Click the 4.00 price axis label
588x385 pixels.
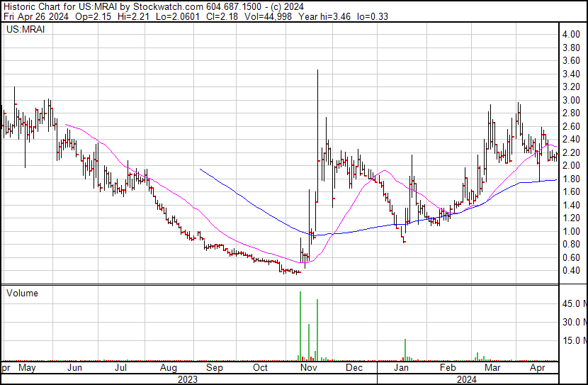[x=572, y=34]
